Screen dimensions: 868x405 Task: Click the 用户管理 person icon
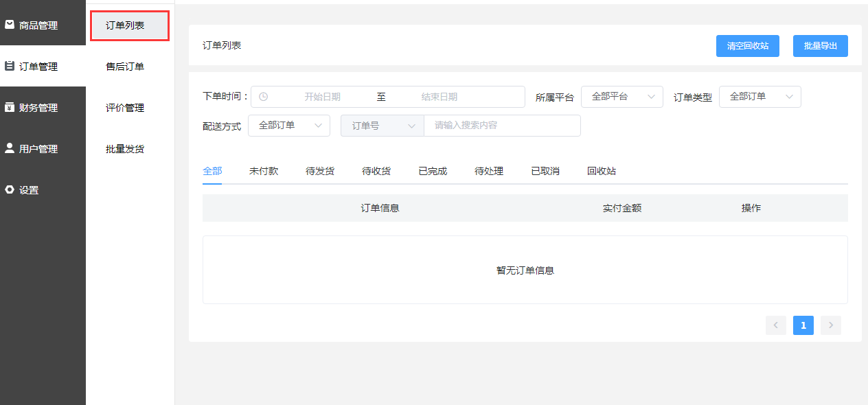tap(10, 148)
